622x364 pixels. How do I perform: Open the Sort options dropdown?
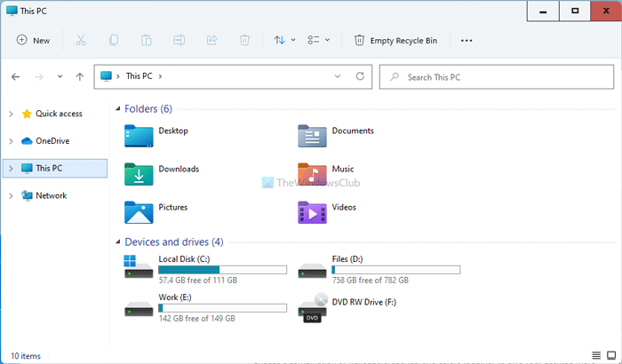coord(283,40)
